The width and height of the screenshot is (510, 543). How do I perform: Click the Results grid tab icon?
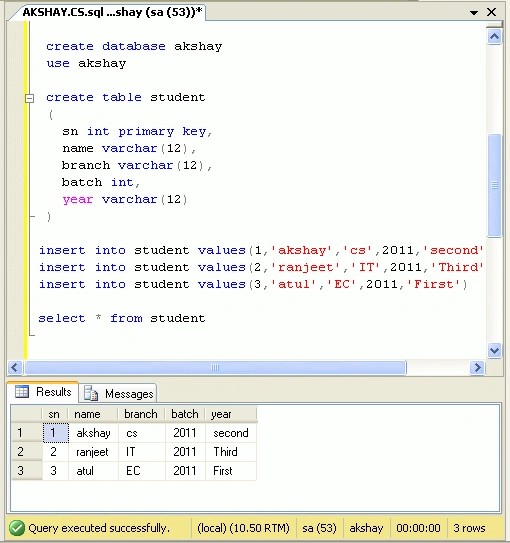click(22, 392)
